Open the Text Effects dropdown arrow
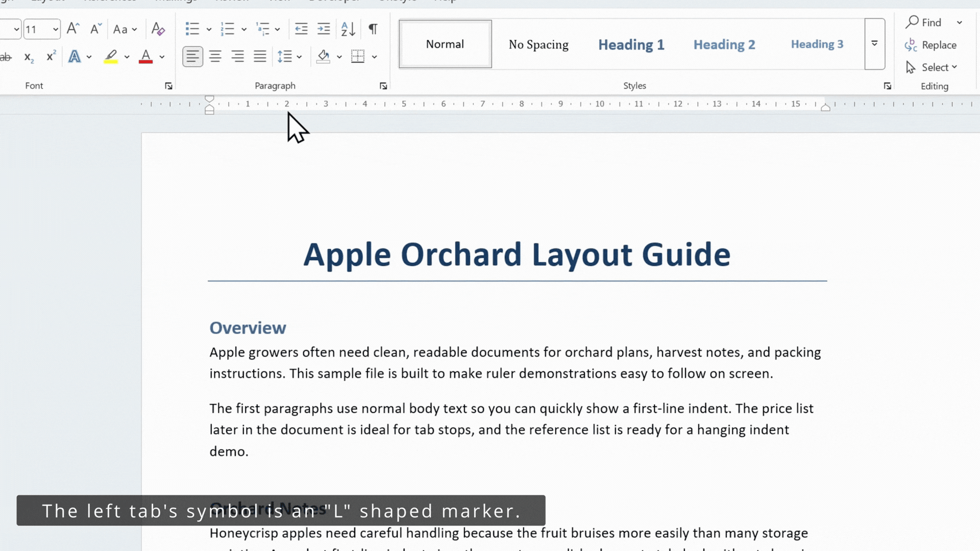980x551 pixels. 89,57
